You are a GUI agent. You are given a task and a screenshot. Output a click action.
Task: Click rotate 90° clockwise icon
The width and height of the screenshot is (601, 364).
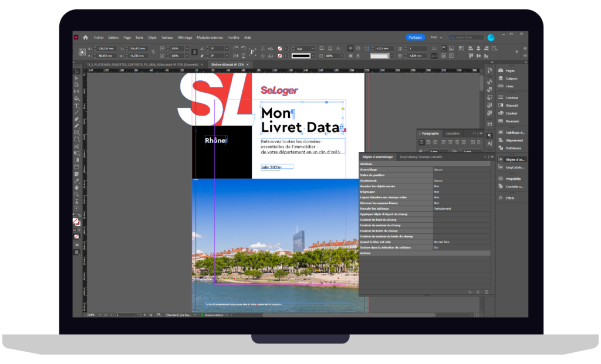(236, 48)
